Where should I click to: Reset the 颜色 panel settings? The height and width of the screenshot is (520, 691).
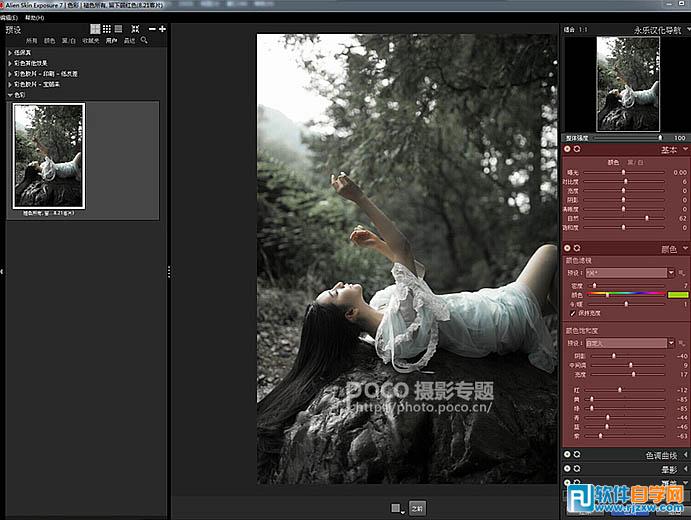(x=577, y=248)
